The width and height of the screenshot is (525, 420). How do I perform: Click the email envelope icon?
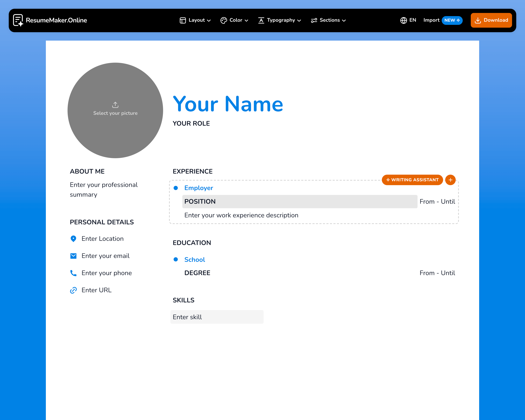tap(73, 256)
